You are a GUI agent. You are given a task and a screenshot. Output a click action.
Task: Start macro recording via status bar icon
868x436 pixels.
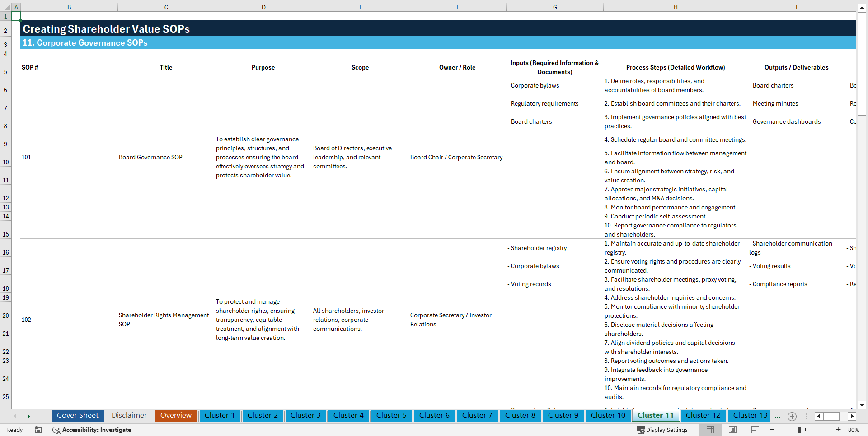tap(38, 430)
